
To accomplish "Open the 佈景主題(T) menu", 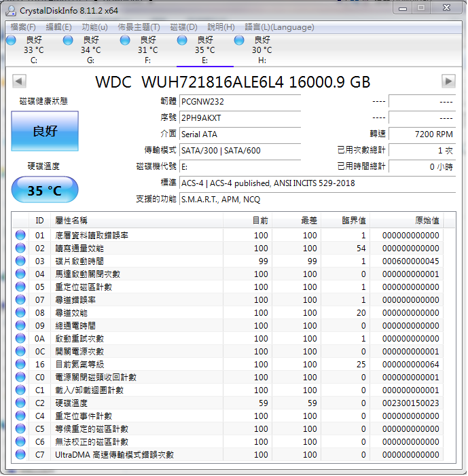I will pyautogui.click(x=139, y=27).
